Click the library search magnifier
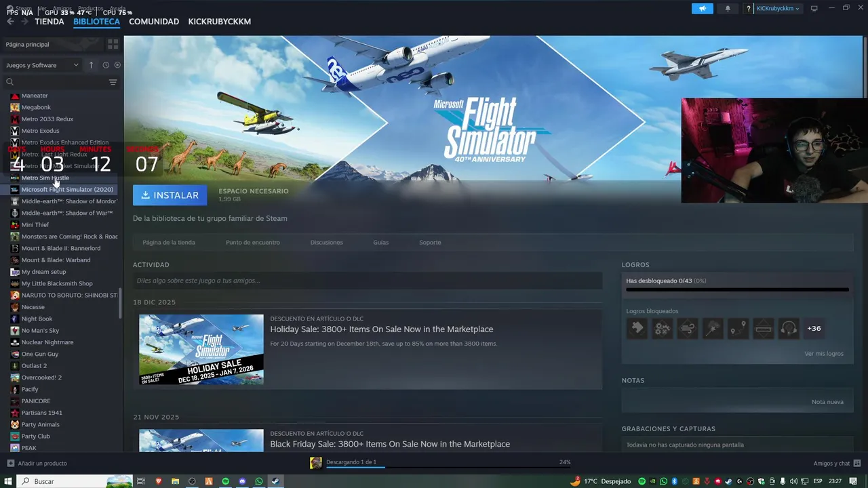The width and height of the screenshot is (868, 488). [x=9, y=82]
